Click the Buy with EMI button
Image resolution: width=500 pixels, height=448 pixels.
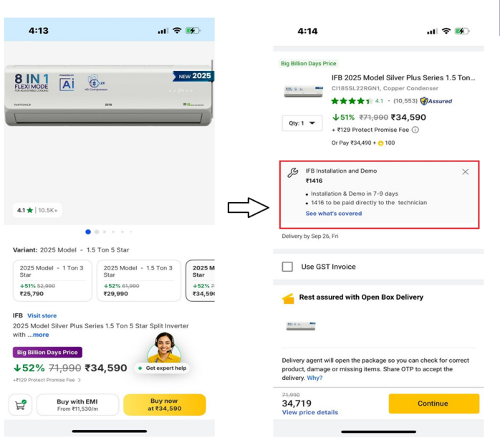[77, 405]
